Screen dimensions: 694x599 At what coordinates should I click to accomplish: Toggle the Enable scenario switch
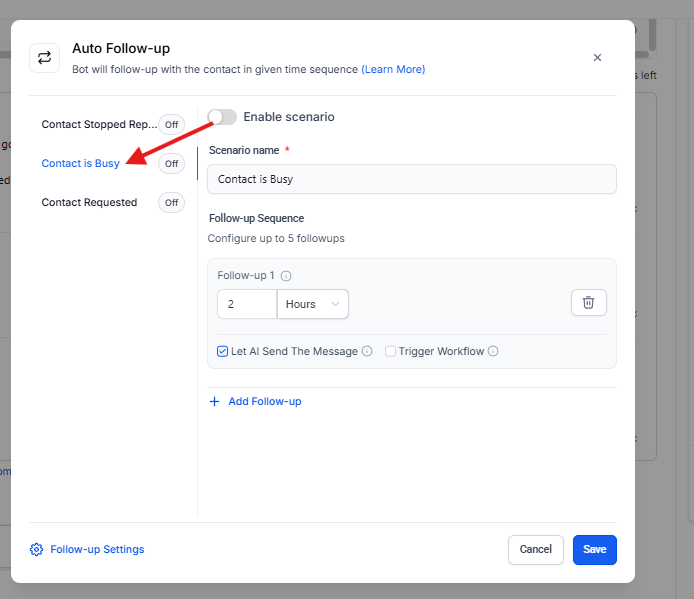tap(222, 117)
